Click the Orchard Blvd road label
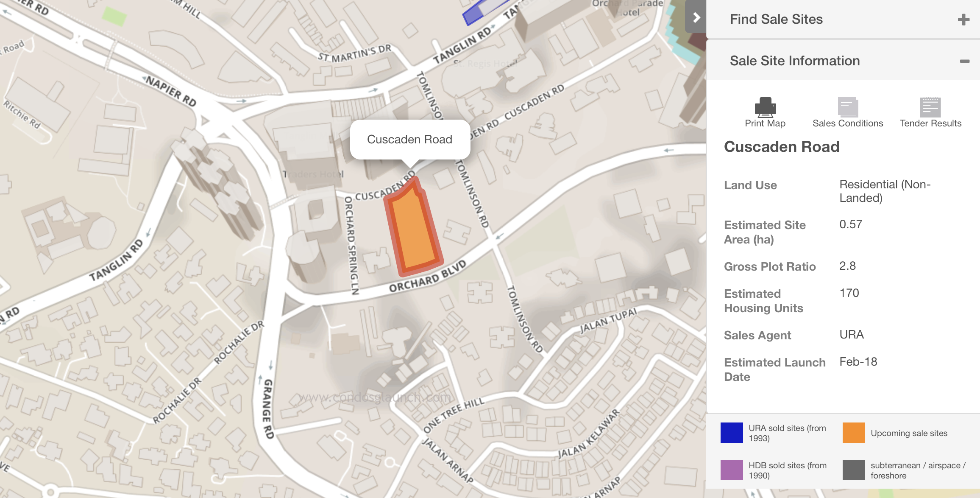Image resolution: width=980 pixels, height=498 pixels. [427, 277]
